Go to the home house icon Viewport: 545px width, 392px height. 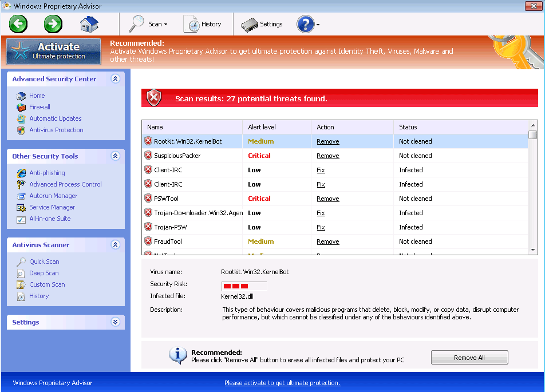89,24
